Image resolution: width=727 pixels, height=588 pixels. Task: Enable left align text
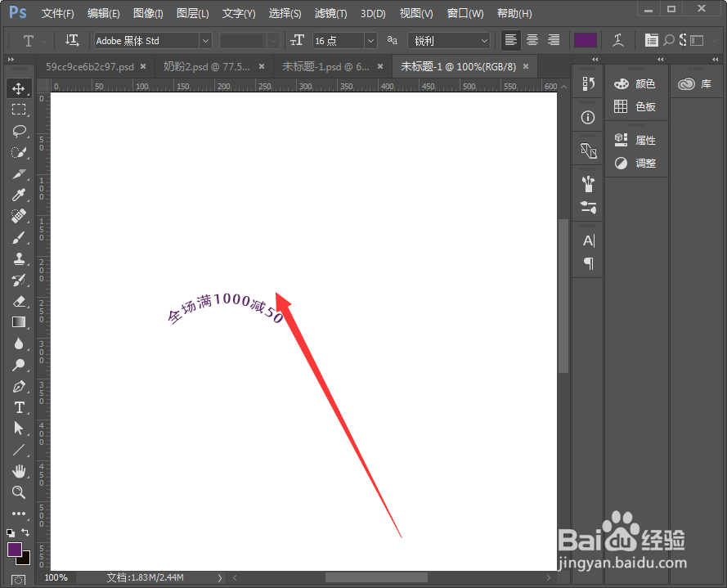click(x=510, y=40)
